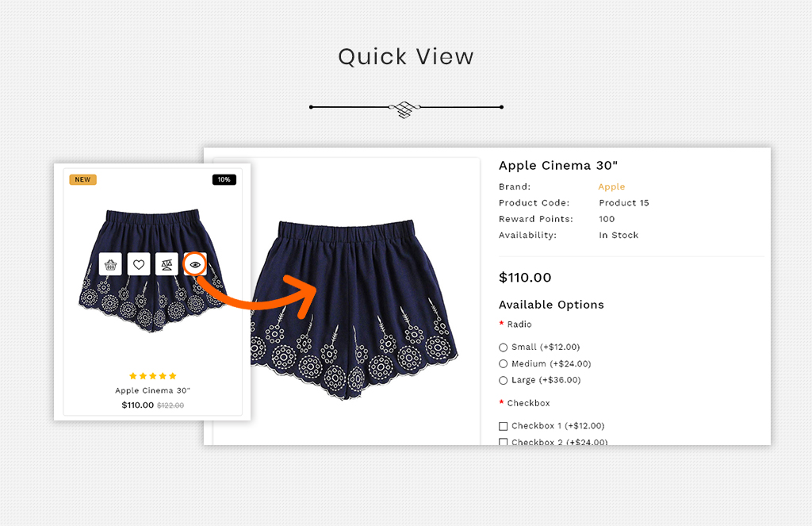Select the Large (+$36.00) radio option
Image resolution: width=812 pixels, height=526 pixels.
point(503,380)
